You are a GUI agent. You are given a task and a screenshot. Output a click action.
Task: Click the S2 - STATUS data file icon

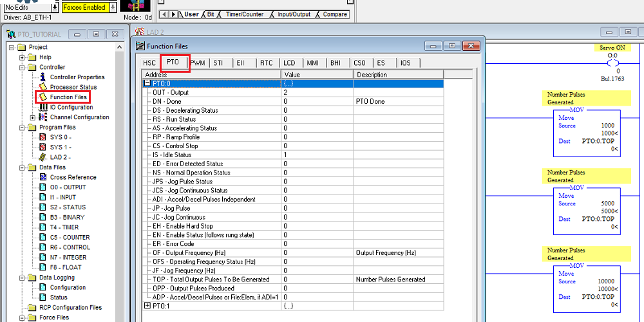point(43,207)
